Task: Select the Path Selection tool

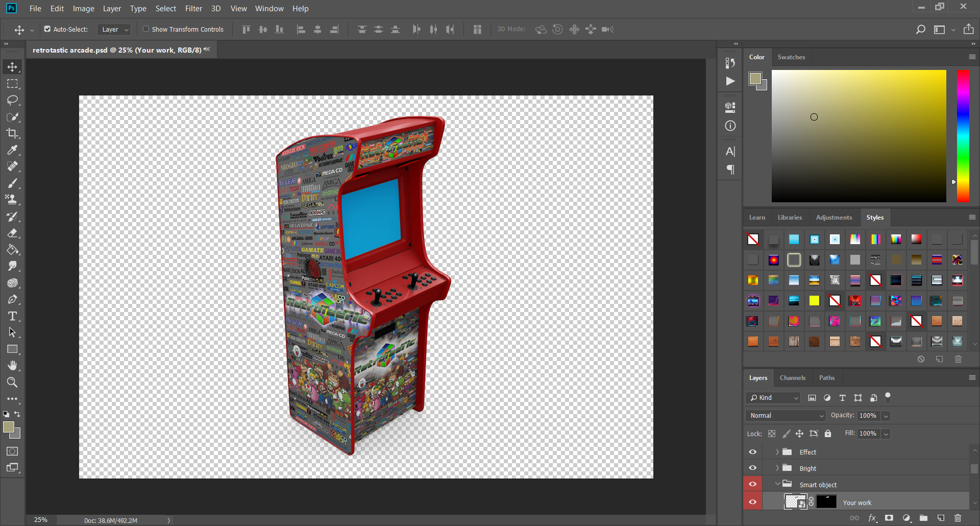Action: click(12, 332)
